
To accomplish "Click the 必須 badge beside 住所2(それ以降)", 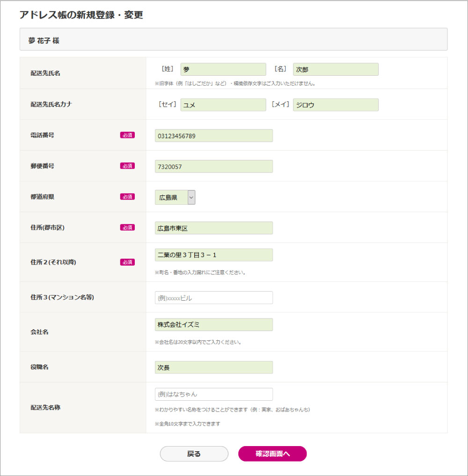I will pyautogui.click(x=127, y=262).
